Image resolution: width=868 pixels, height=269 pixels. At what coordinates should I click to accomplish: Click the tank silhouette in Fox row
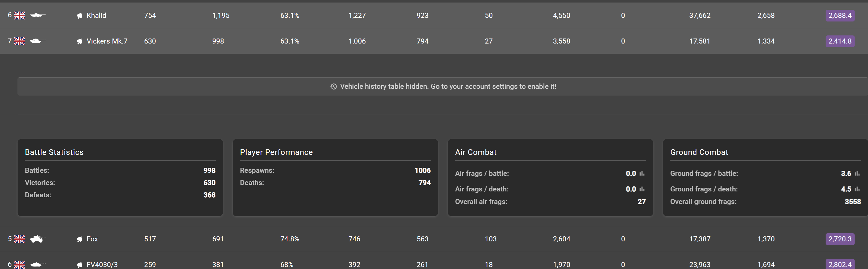tap(37, 239)
